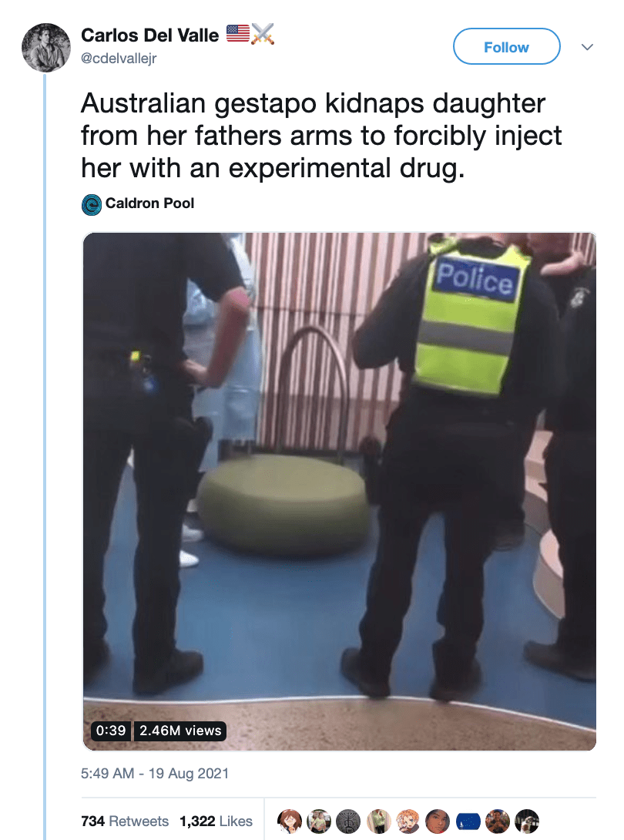Follow Carlos Del Valle
Screen dimensions: 624x840
coord(507,46)
